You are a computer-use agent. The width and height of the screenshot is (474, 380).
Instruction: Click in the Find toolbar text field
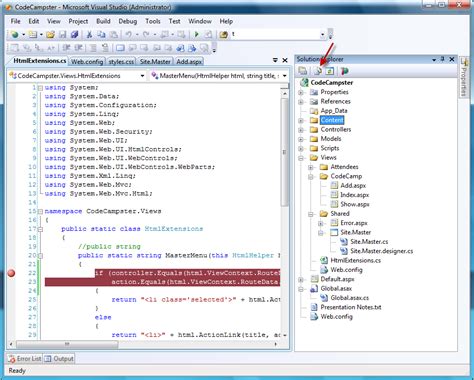[275, 34]
